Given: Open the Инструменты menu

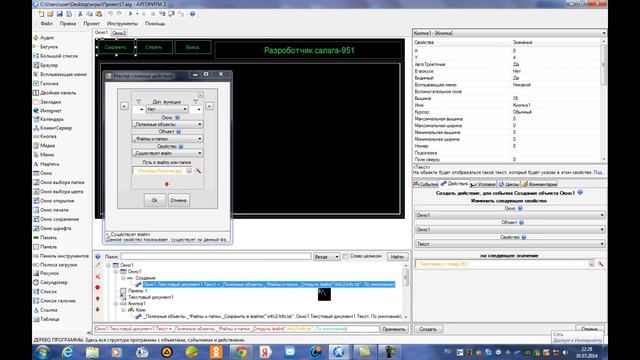Looking at the screenshot, I should tap(122, 24).
